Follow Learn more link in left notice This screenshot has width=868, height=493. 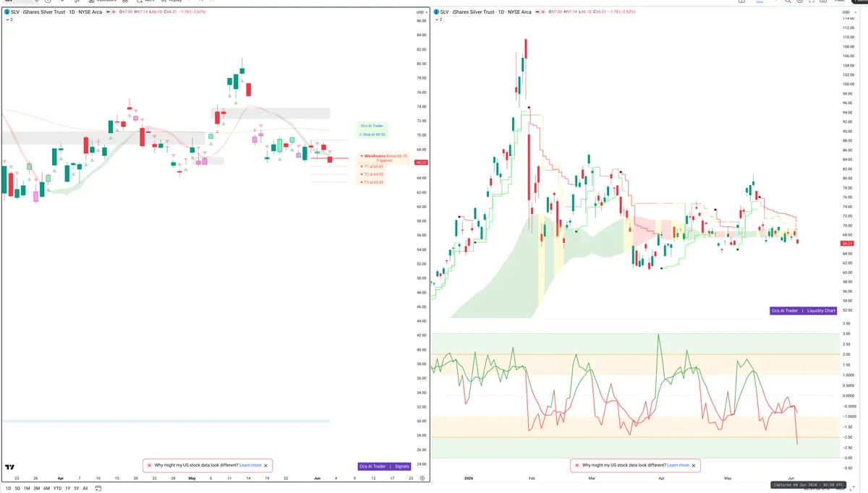coord(250,466)
